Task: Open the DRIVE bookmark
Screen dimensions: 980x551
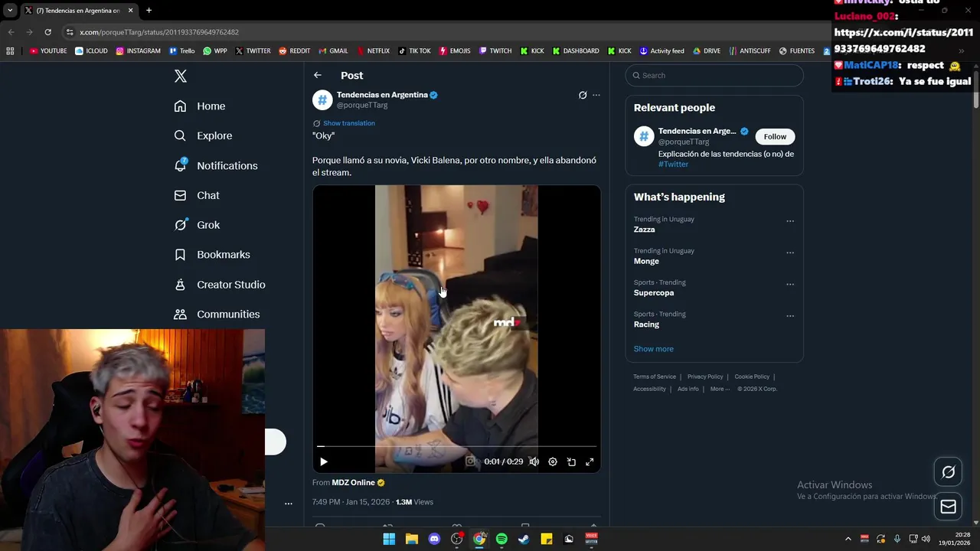Action: coord(707,51)
